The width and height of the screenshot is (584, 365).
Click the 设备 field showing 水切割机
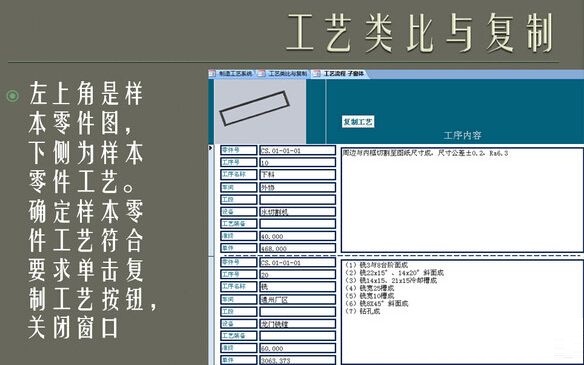pos(297,212)
